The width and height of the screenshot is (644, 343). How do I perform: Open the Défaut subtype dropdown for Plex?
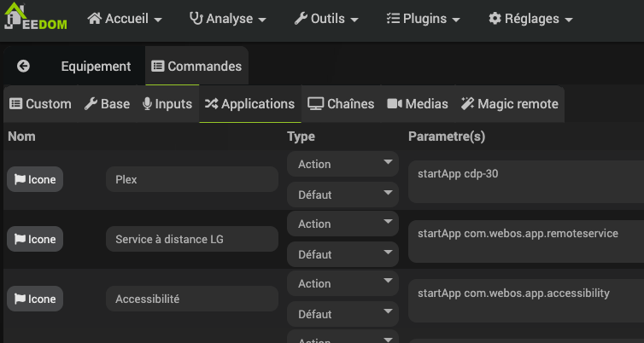pyautogui.click(x=342, y=195)
